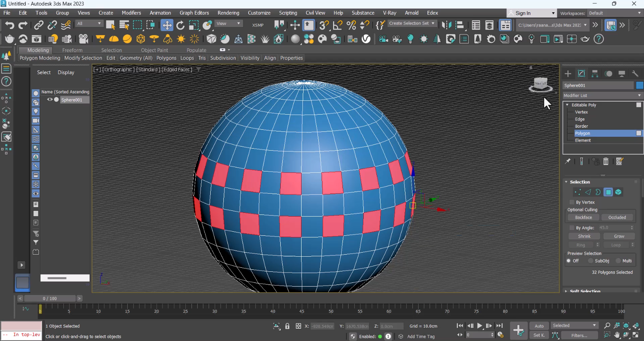The height and width of the screenshot is (341, 644).
Task: Select the Move transform tool
Action: click(x=167, y=25)
